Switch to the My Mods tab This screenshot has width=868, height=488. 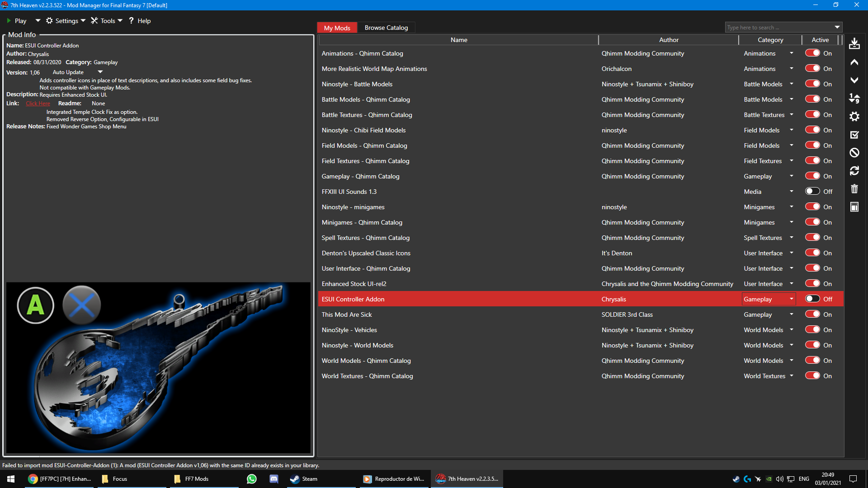(x=337, y=28)
